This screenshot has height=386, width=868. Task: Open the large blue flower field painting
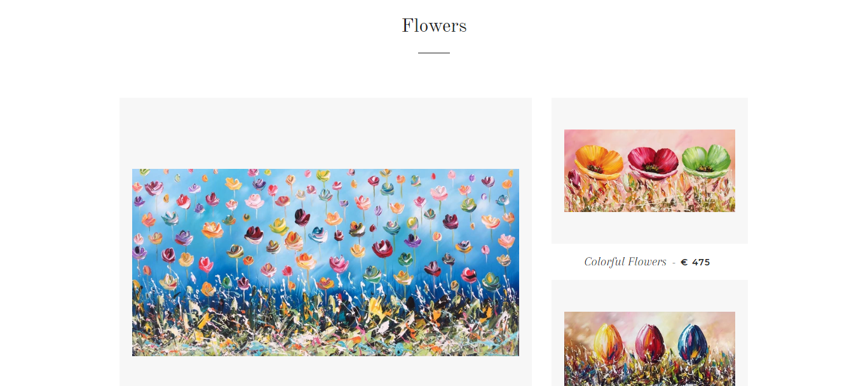click(325, 262)
